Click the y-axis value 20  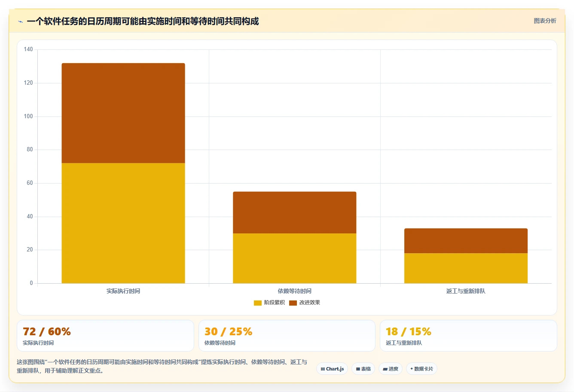[x=30, y=250]
